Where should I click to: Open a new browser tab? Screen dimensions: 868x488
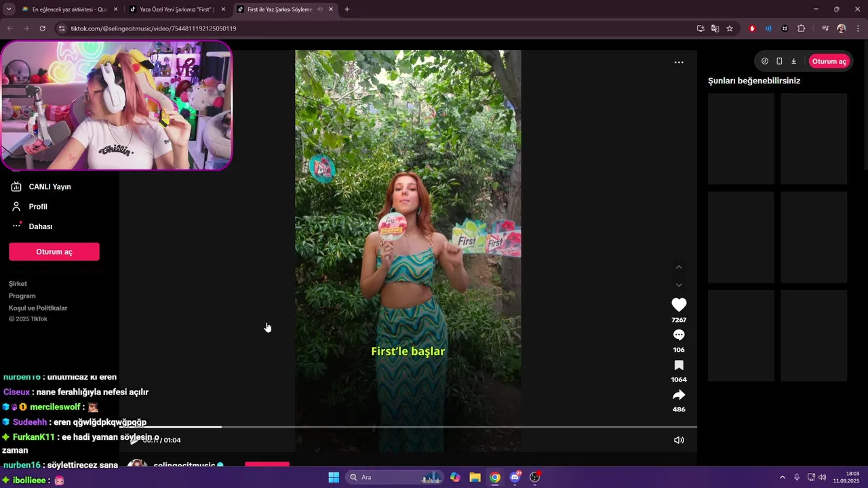point(347,9)
